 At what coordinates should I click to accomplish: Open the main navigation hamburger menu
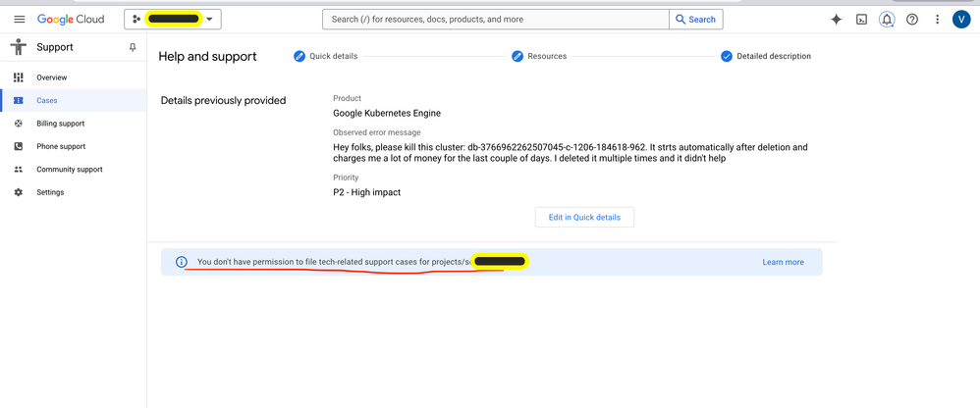click(x=20, y=20)
